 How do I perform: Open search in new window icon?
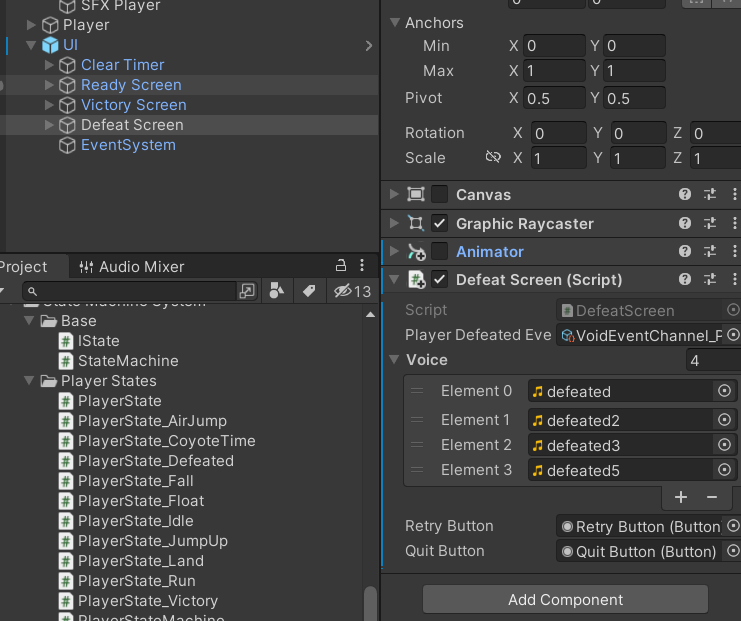[x=247, y=291]
